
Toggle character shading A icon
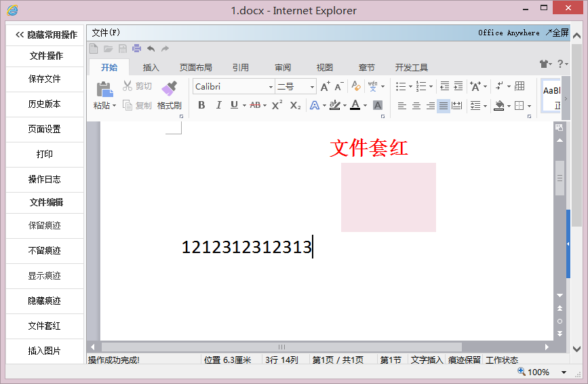coord(378,105)
